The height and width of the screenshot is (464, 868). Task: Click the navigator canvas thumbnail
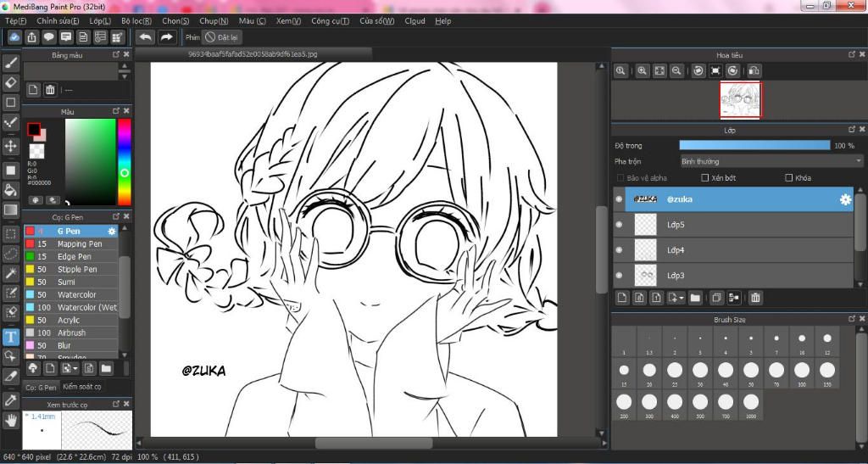click(741, 100)
